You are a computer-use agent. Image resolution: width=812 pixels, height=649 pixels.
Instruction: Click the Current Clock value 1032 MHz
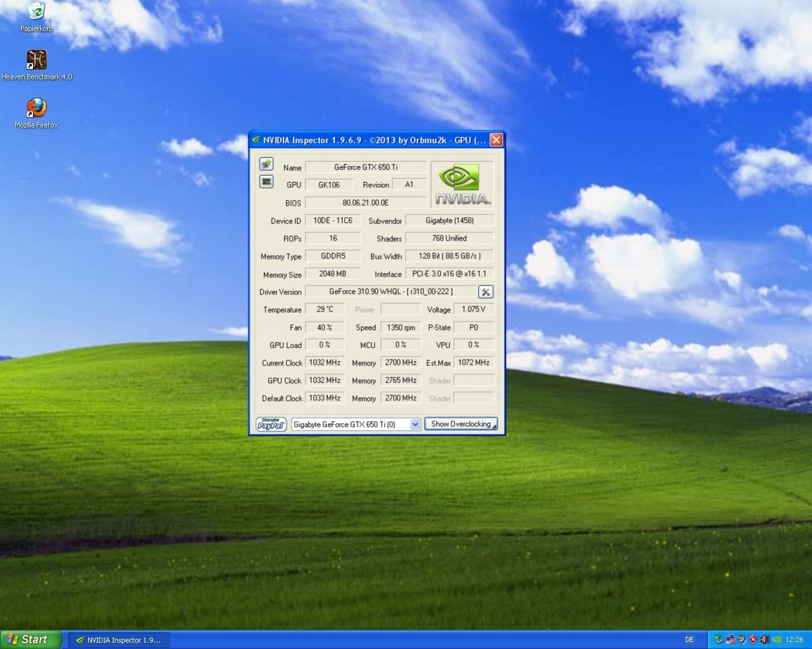[x=325, y=362]
